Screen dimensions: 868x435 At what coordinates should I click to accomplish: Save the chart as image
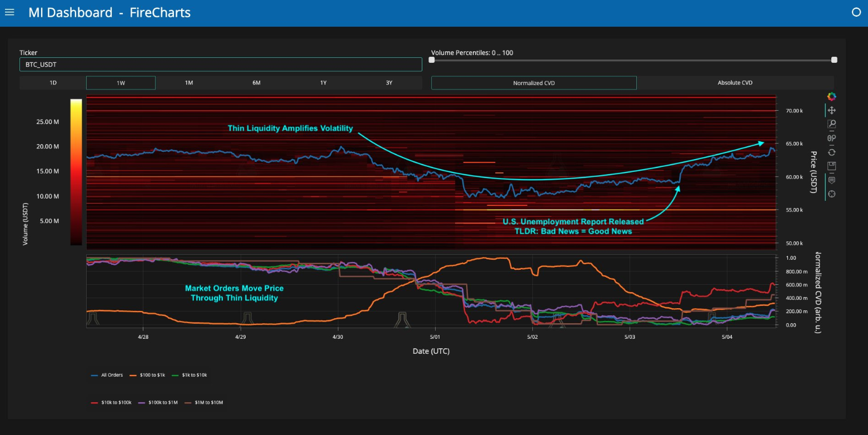(x=831, y=166)
